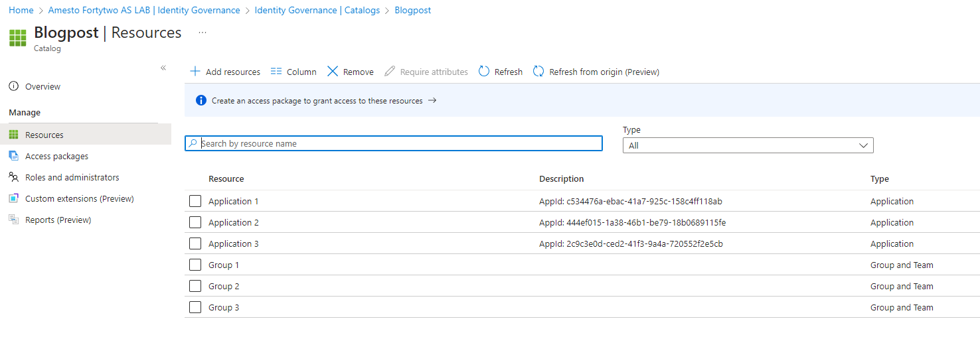Select the Application 1 checkbox
Viewport: 980px width, 339px height.
[x=195, y=202]
